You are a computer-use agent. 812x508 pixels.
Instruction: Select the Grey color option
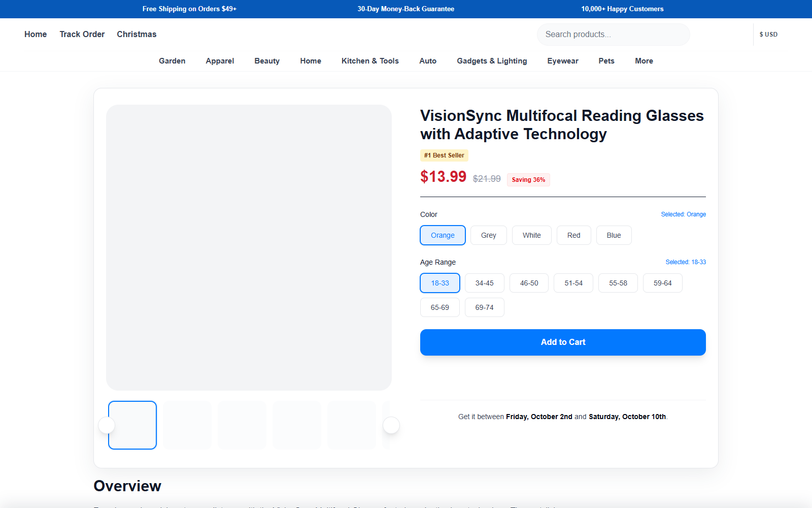489,235
